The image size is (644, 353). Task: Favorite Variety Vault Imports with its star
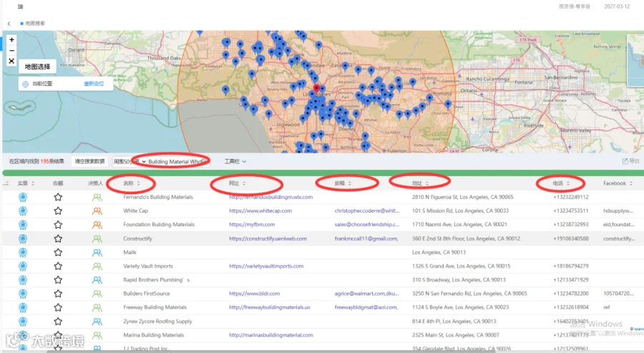58,266
